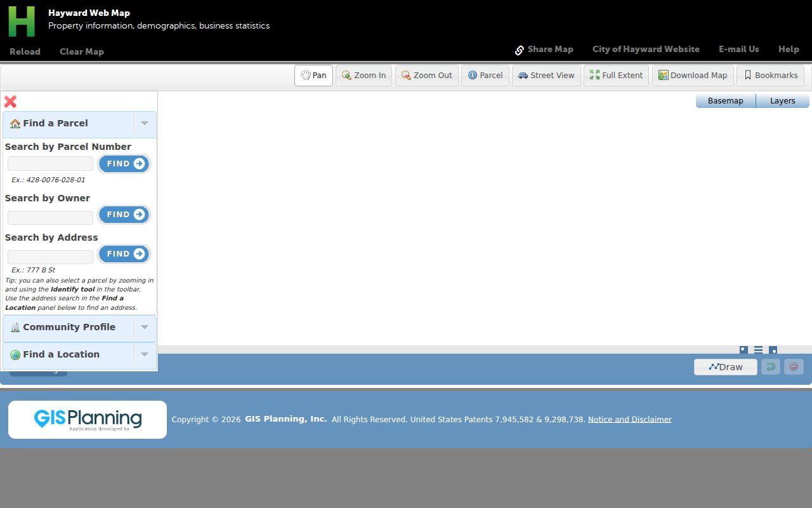Screen dimensions: 812x508
Task: Visit the City of Hayward Website link
Action: [646, 50]
